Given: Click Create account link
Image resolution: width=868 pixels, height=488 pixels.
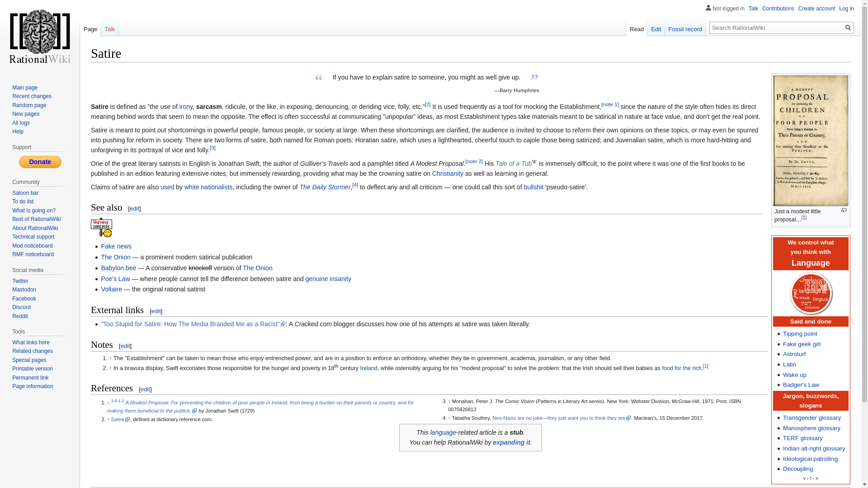Looking at the screenshot, I should click(x=816, y=9).
